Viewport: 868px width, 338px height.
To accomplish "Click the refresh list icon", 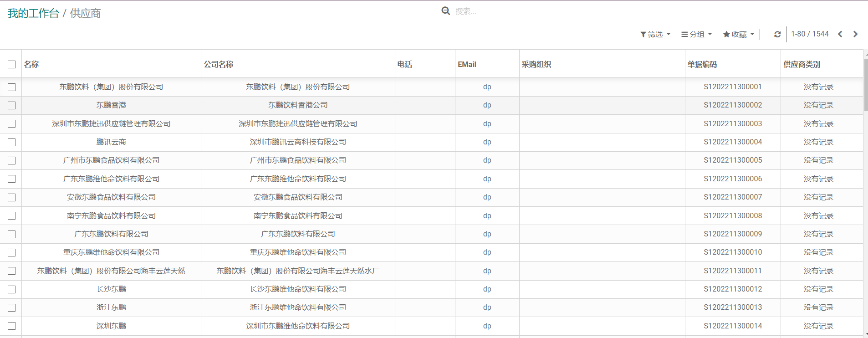I will click(x=777, y=34).
